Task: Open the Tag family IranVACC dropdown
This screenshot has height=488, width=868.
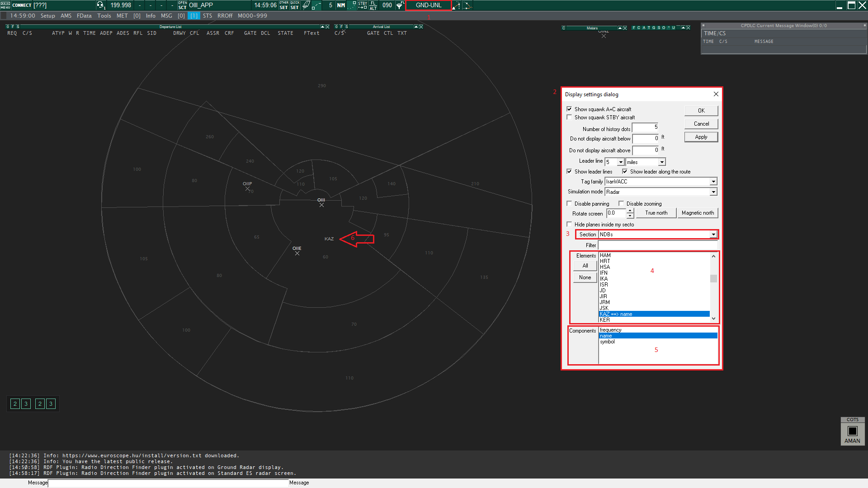Action: 713,182
